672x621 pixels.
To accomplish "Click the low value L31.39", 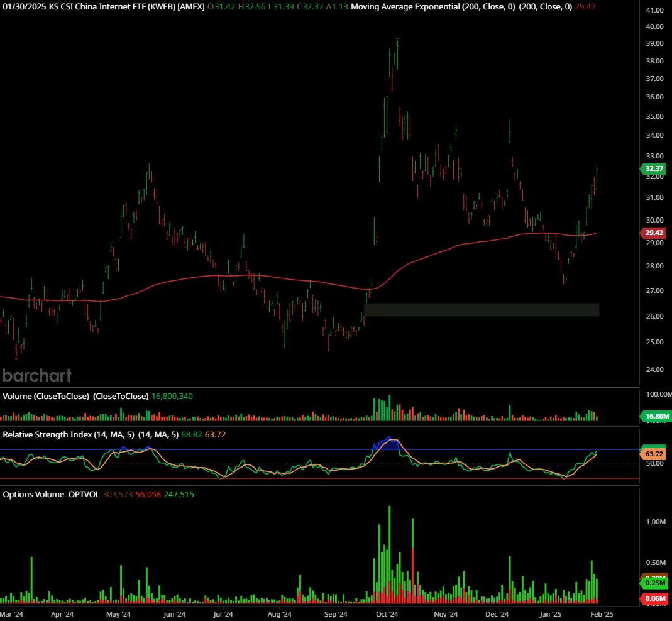I will (280, 6).
